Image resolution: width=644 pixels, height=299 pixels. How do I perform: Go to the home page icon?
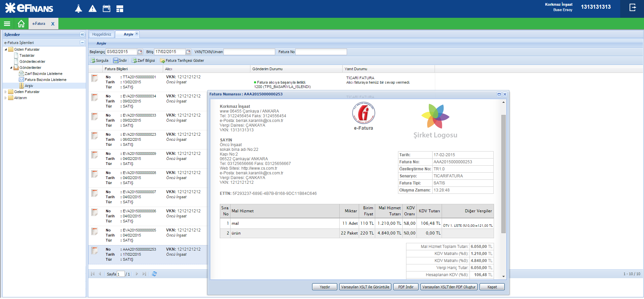click(21, 24)
